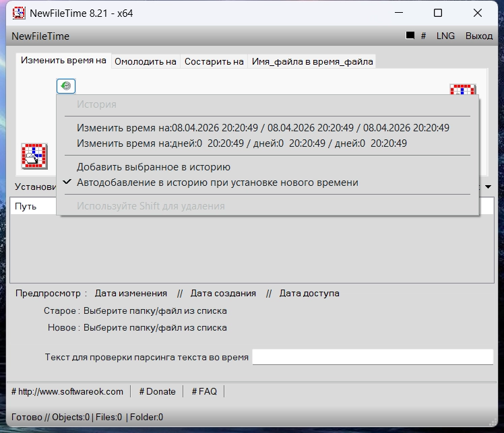Switch to the Омолодить на tab
Screen dimensions: 504x433
[146, 61]
